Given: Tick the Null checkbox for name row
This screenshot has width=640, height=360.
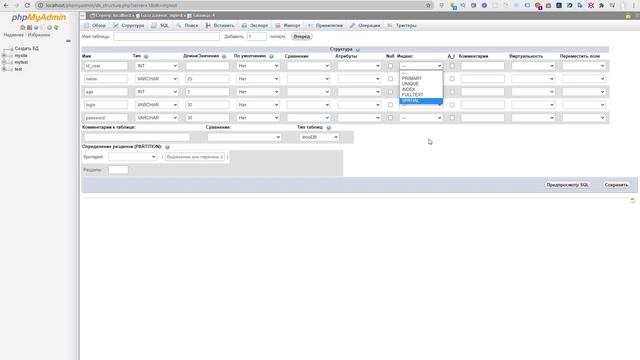Looking at the screenshot, I should pos(390,79).
